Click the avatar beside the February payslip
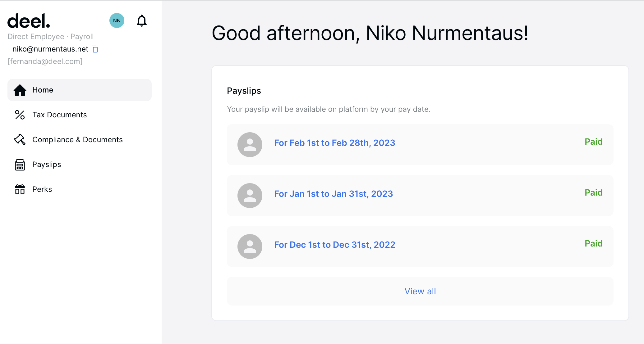 250,145
